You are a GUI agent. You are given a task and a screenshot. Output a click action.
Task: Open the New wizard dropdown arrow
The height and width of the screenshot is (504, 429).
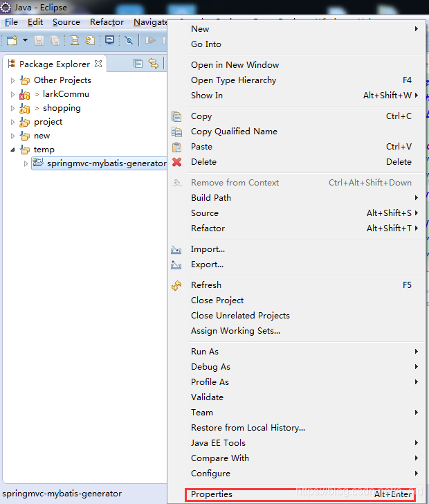pos(25,40)
